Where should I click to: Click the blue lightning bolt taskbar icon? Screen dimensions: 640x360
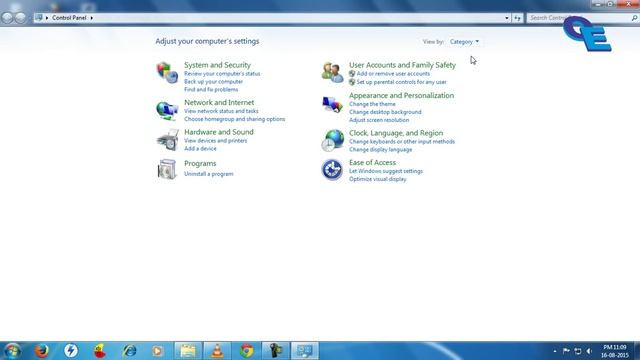(71, 351)
